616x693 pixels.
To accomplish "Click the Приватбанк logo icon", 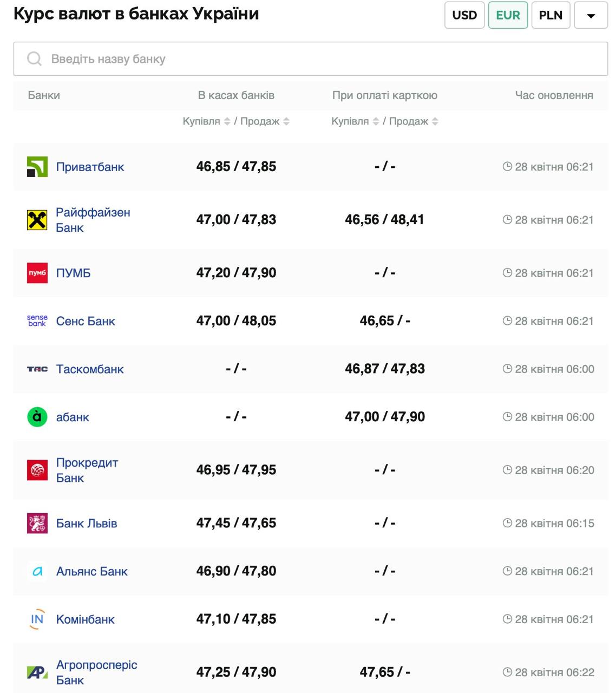I will pyautogui.click(x=37, y=167).
